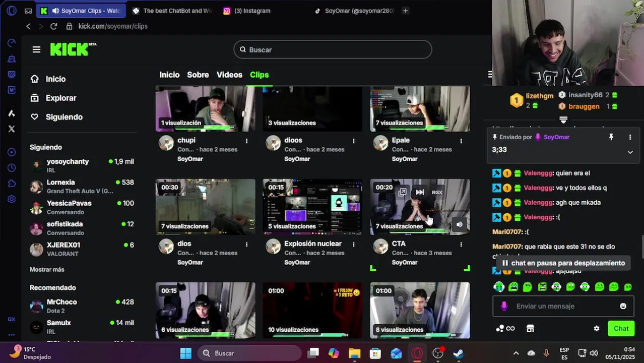Open the player icon in Opera sidebar
Viewport: 644px width, 363px height.
pos(12,152)
